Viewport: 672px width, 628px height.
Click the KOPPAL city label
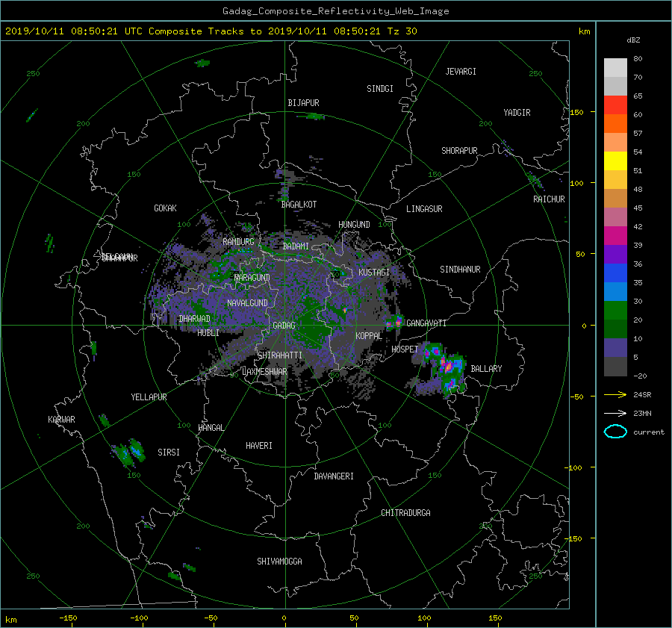point(369,335)
